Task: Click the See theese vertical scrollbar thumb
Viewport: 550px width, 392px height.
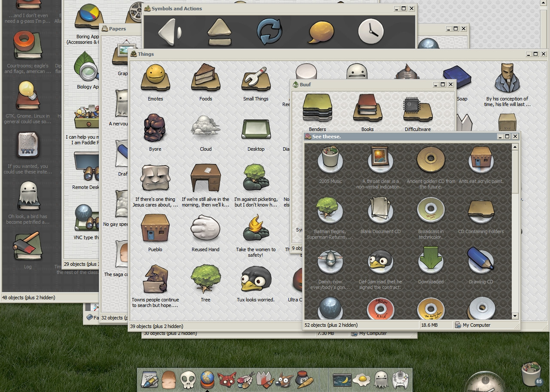Action: [x=515, y=172]
